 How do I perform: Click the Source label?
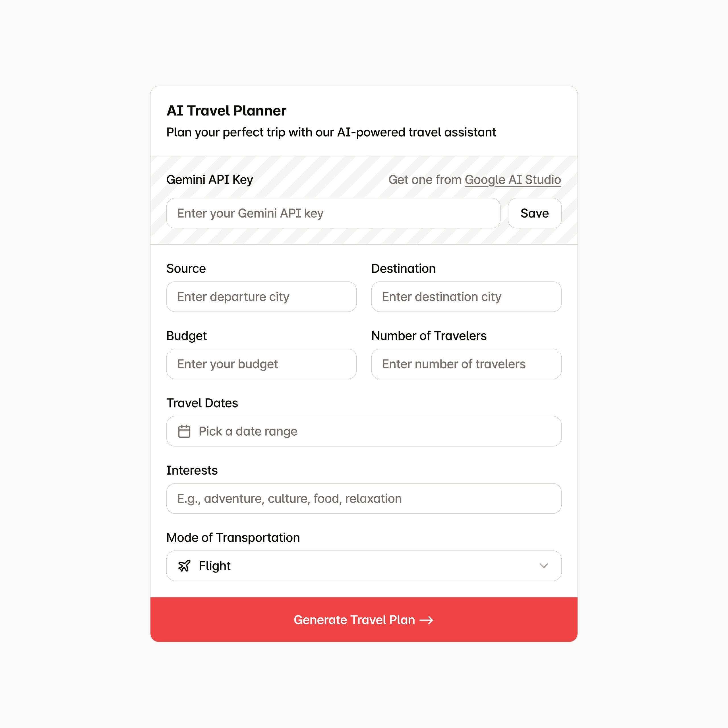tap(186, 268)
